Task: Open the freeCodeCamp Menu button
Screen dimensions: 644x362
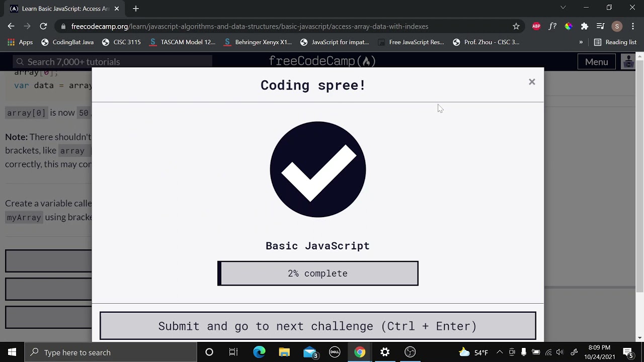Action: point(597,62)
